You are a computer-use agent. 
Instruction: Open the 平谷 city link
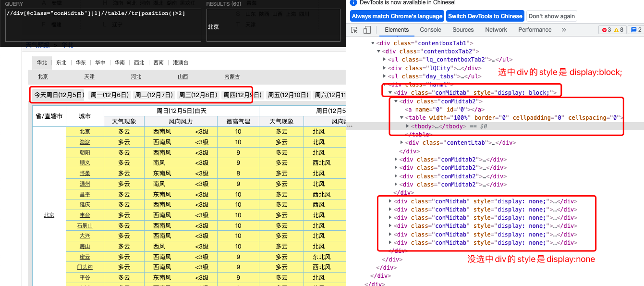(85, 278)
